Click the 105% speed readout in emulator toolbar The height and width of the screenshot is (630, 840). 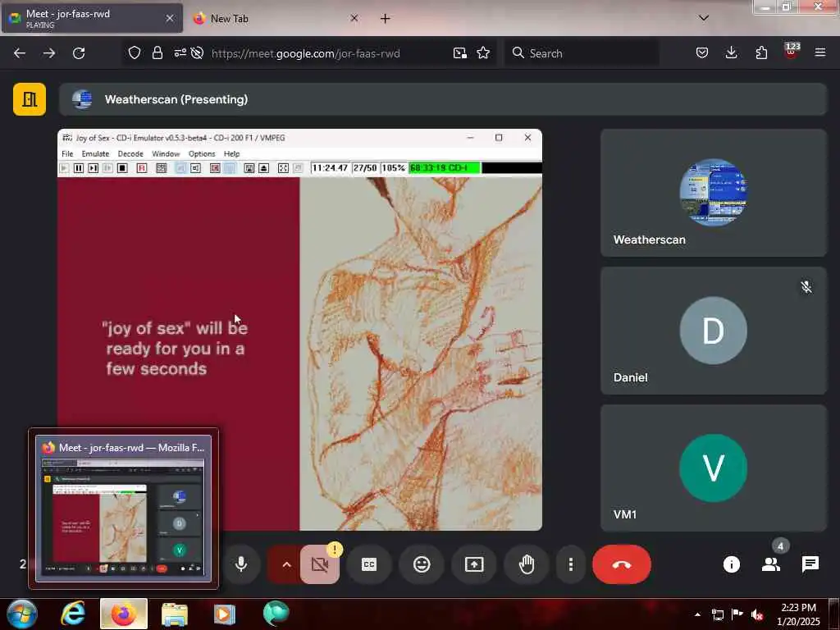[393, 168]
